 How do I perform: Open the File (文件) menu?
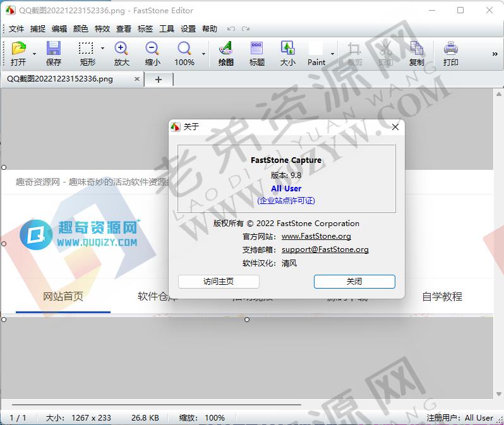pos(16,29)
